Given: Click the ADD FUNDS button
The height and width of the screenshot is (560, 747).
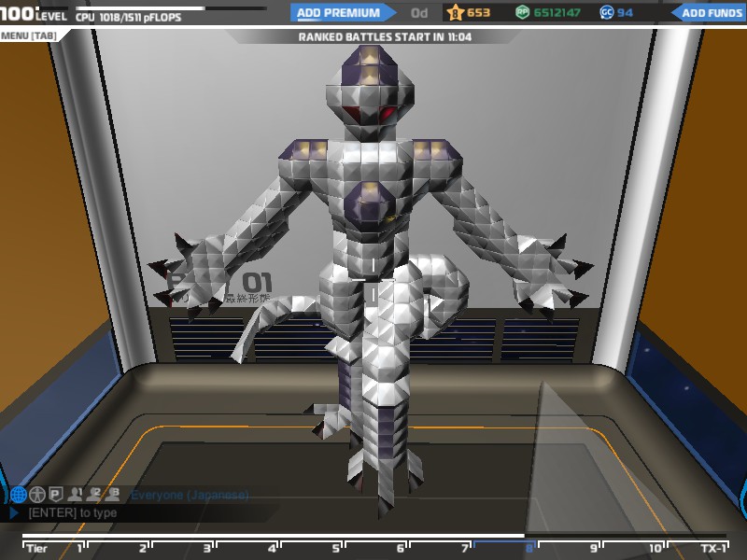Looking at the screenshot, I should 709,13.
